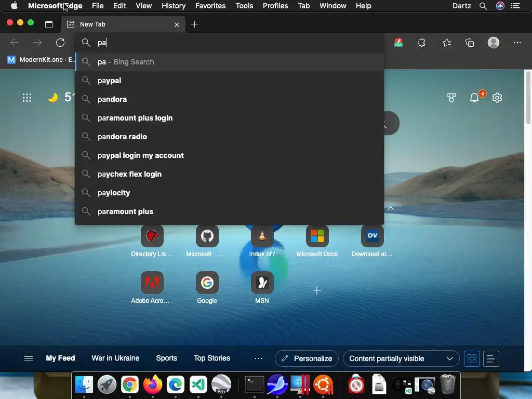Open the profile avatar icon

tap(494, 43)
